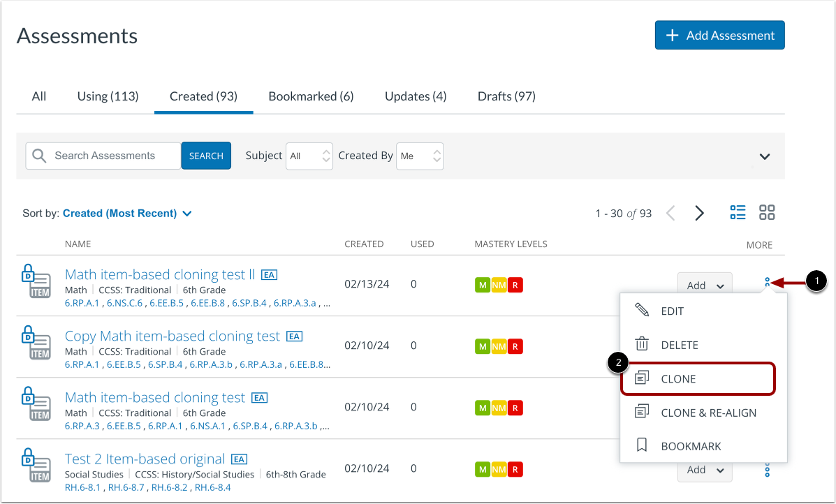Click item icon for Test 2 Item-based original
This screenshot has width=836, height=504.
(x=36, y=465)
